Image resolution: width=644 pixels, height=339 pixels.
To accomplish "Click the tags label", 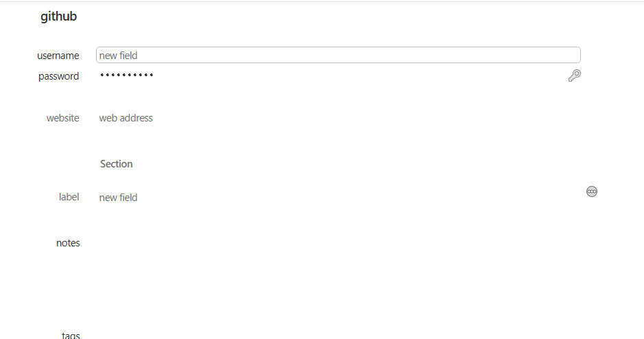I will 71,335.
